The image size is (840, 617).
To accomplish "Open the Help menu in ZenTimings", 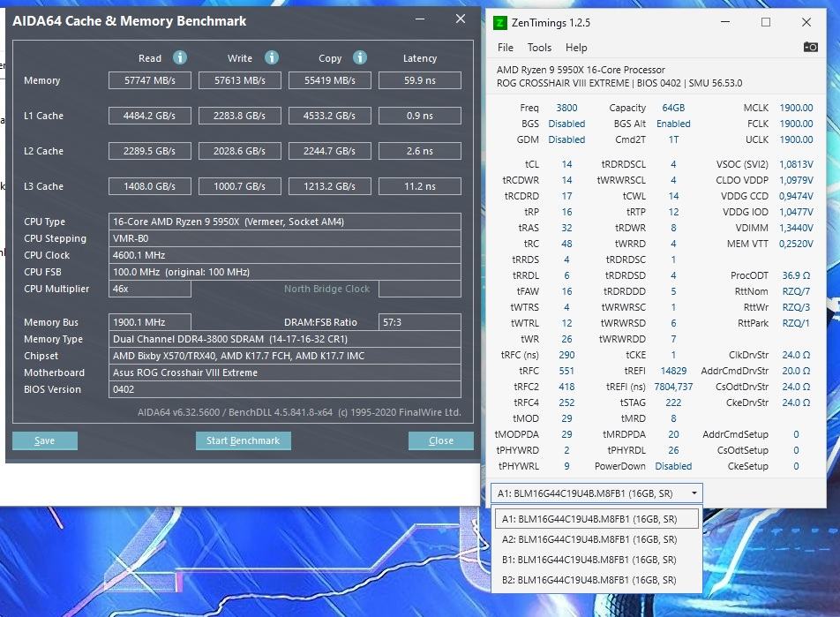I will point(576,47).
